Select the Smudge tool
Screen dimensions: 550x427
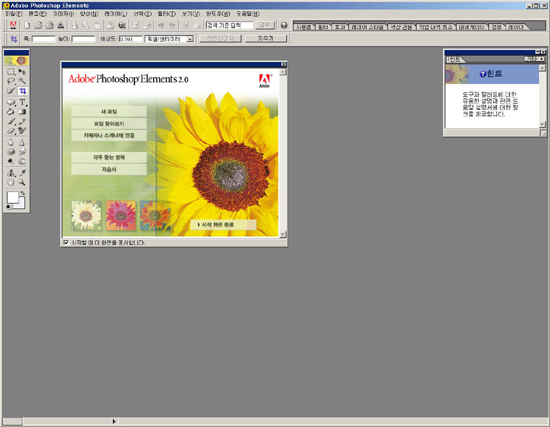point(22,152)
